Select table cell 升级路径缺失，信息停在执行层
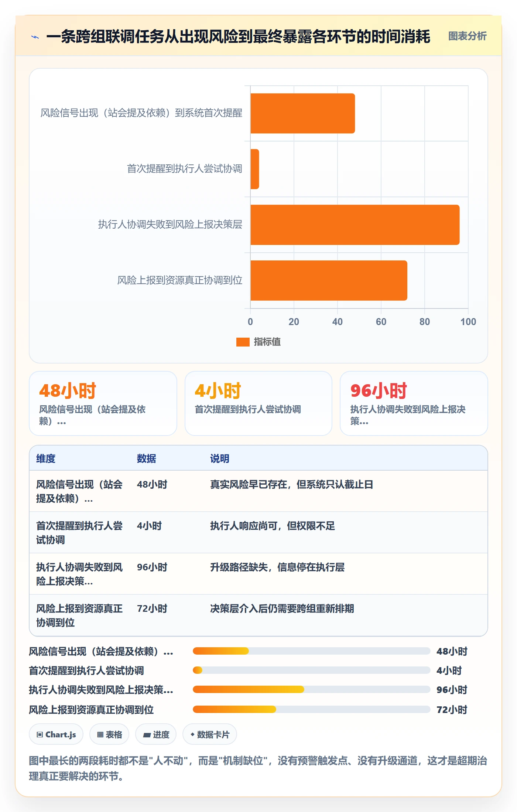 tap(277, 567)
